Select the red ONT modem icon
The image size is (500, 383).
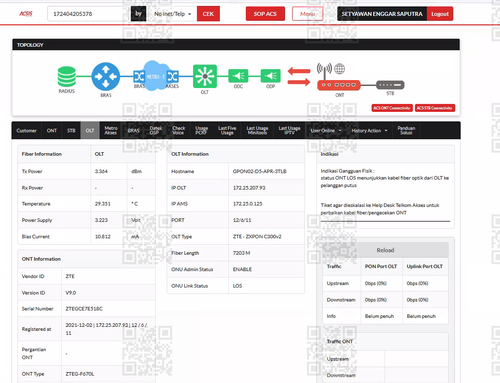click(339, 85)
